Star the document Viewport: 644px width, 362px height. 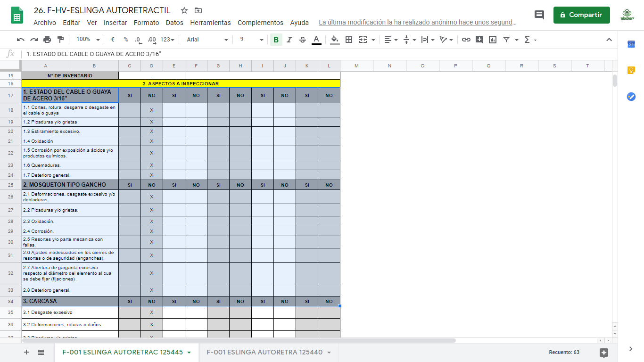pos(184,10)
